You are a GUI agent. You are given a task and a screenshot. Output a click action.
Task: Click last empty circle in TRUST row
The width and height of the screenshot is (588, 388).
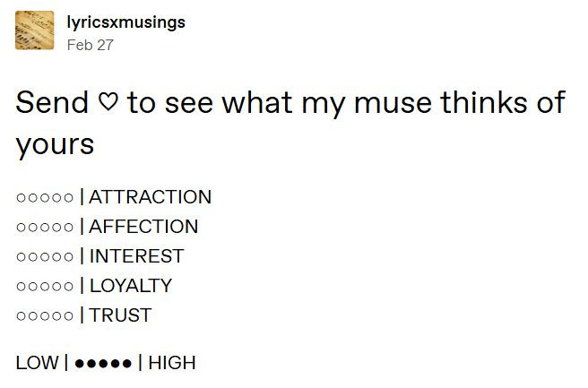[68, 316]
